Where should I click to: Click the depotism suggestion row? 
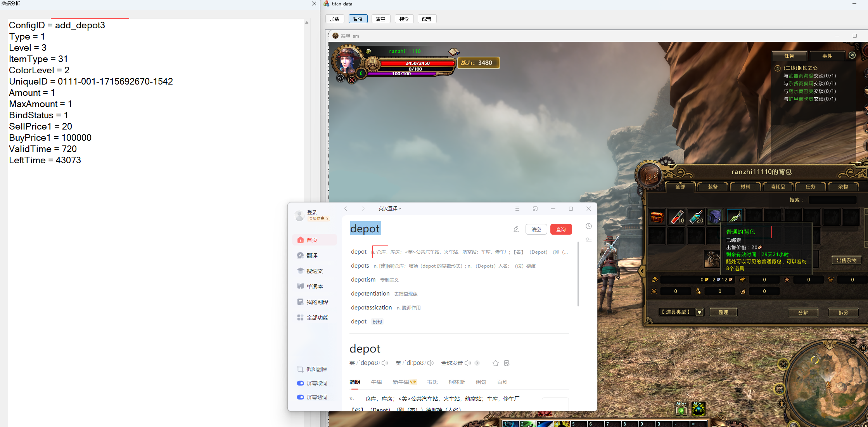[459, 280]
